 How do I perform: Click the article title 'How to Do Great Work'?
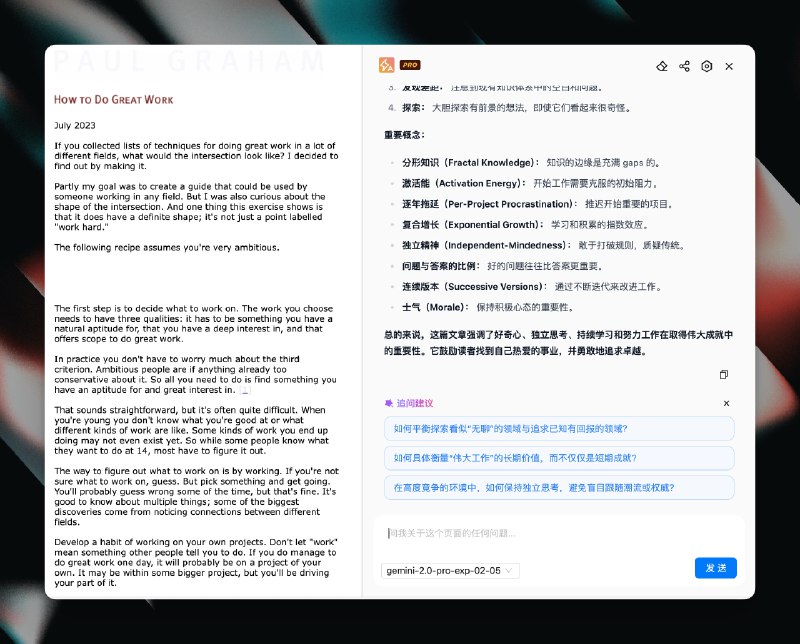[x=113, y=100]
